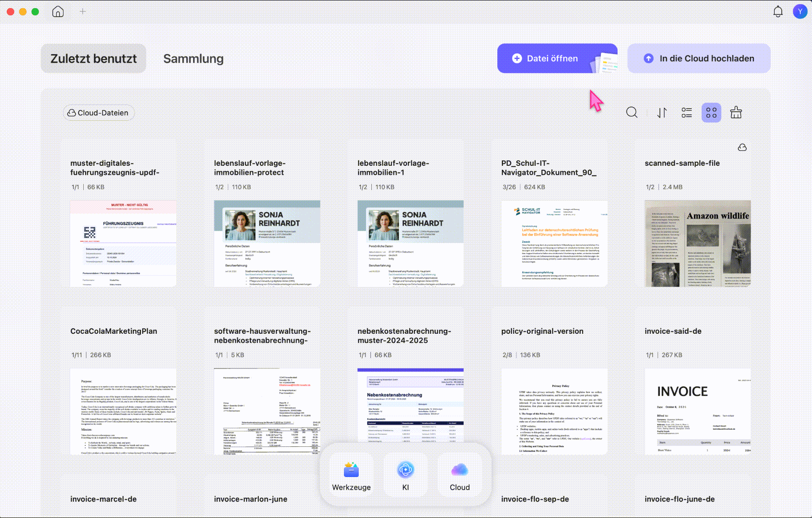Click In die Cloud hochladen
The image size is (812, 518).
[699, 59]
